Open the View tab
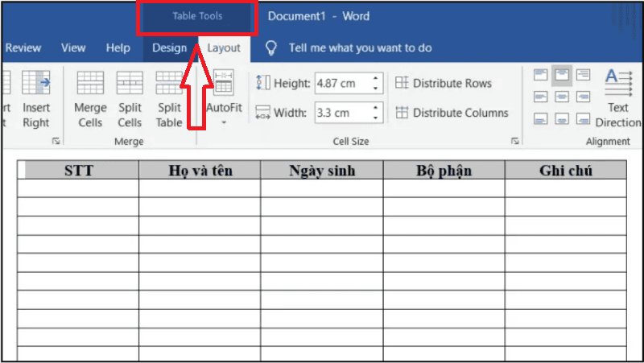Image resolution: width=644 pixels, height=363 pixels. (73, 48)
